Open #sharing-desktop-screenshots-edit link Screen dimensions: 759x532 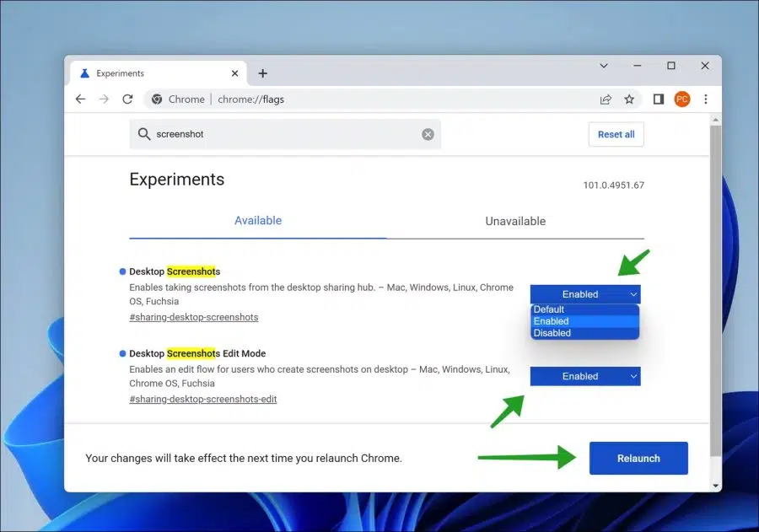[x=202, y=399]
